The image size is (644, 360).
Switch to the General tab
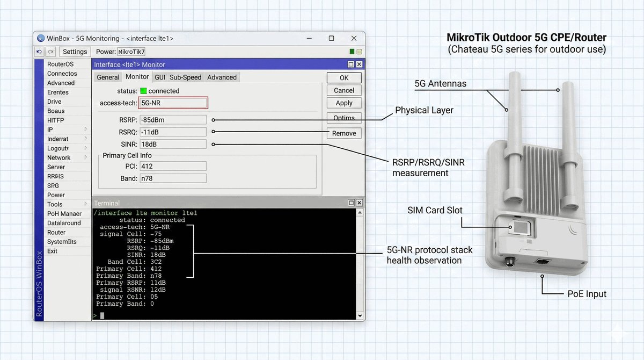[108, 77]
